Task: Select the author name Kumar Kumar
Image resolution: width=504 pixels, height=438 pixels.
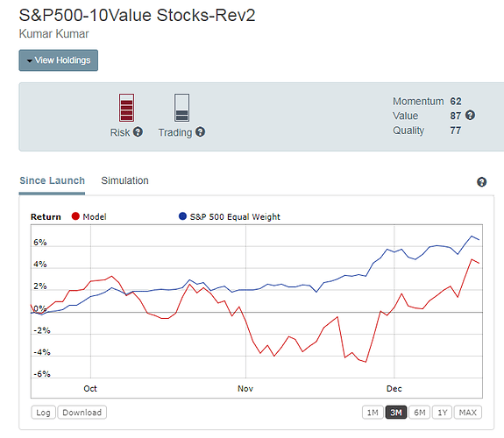Action: pyautogui.click(x=53, y=34)
